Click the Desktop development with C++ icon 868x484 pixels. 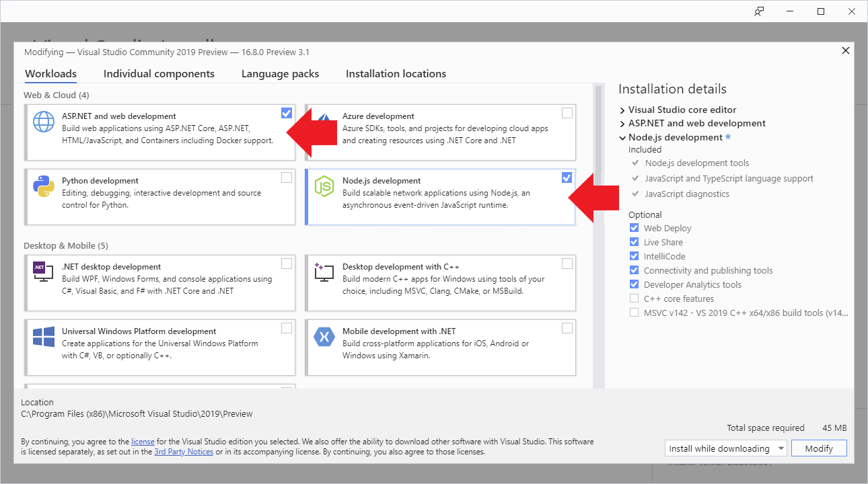[324, 272]
